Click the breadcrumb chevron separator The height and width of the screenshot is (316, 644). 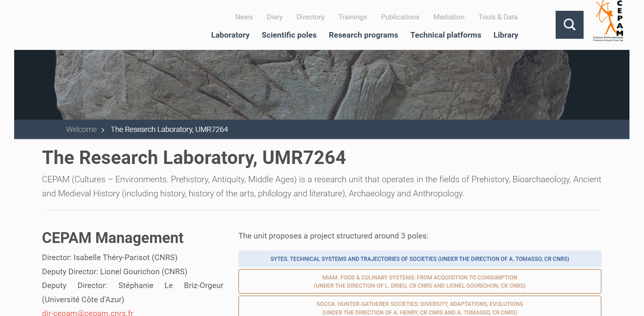tap(103, 130)
